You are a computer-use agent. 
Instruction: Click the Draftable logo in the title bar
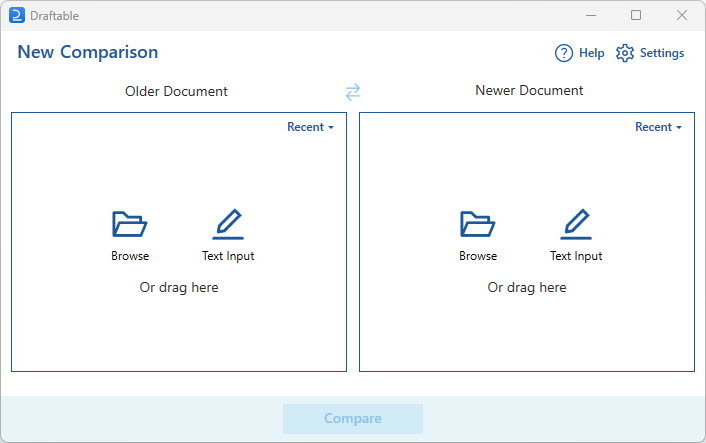click(x=16, y=15)
